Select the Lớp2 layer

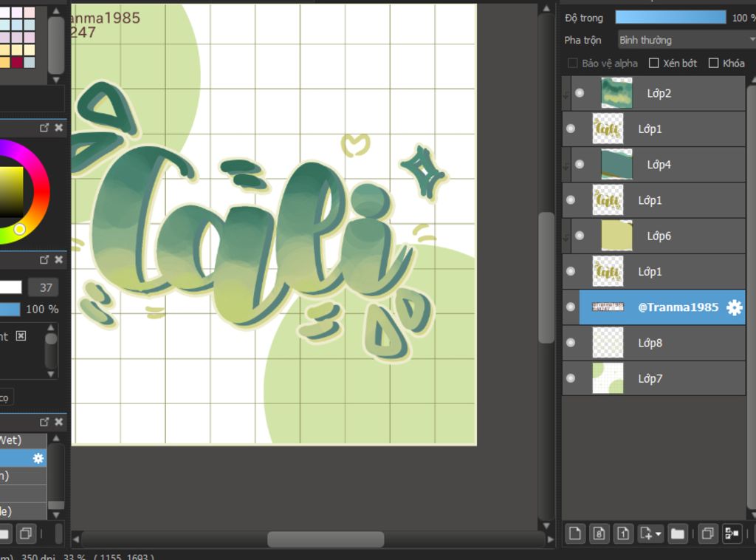point(658,93)
